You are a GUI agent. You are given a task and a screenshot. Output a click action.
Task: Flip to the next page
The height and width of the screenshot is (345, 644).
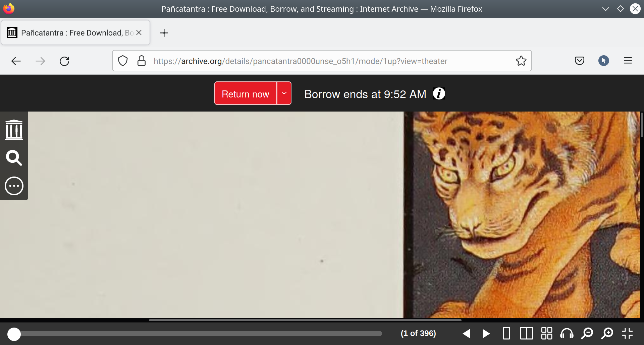pyautogui.click(x=486, y=334)
